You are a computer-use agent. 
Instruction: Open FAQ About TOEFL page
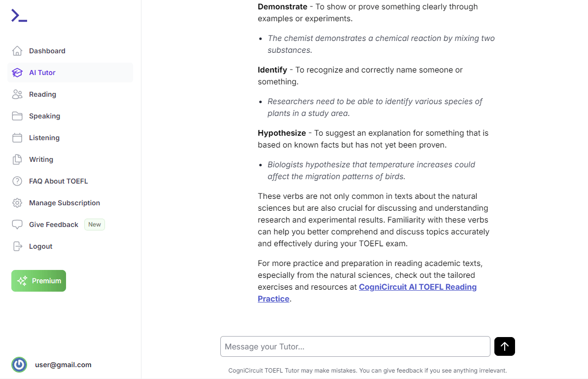58,181
